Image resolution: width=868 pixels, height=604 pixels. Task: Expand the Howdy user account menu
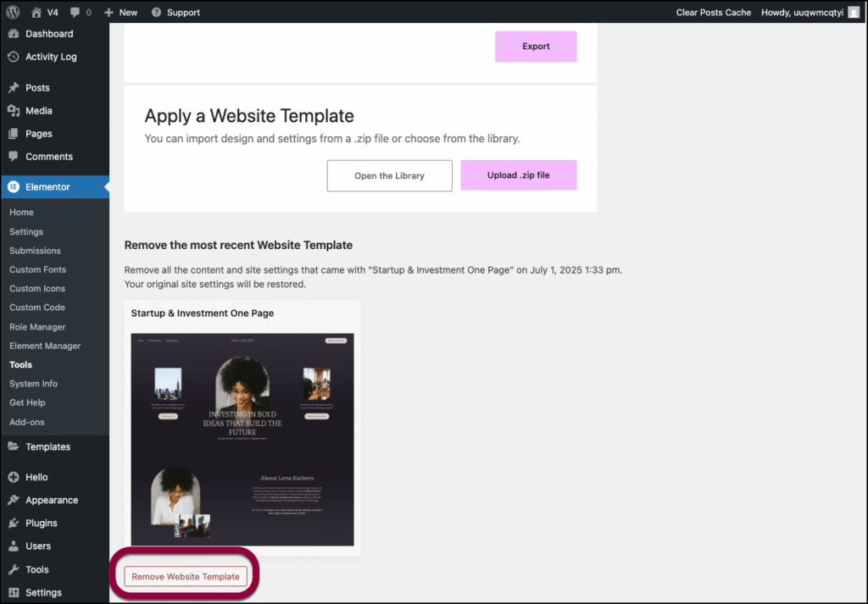click(802, 12)
